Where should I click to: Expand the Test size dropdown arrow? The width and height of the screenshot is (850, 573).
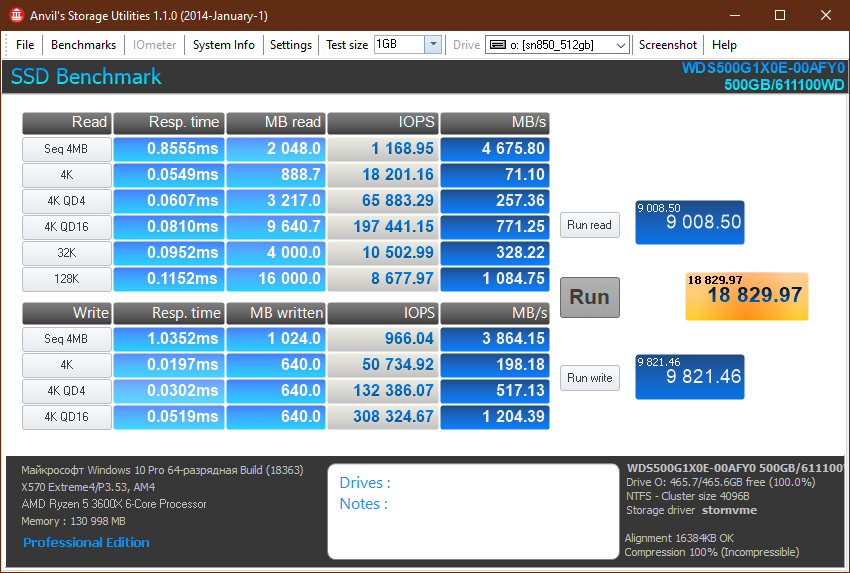[x=433, y=44]
